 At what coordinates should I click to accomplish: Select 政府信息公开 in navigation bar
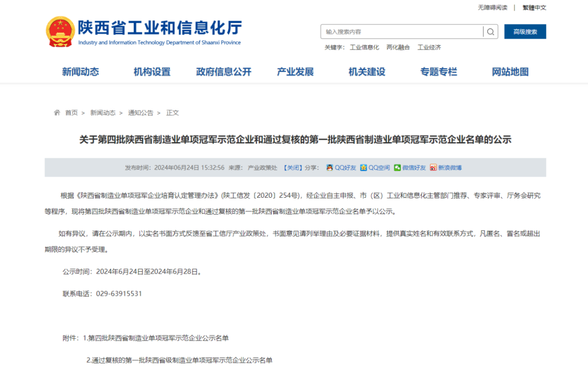(224, 72)
